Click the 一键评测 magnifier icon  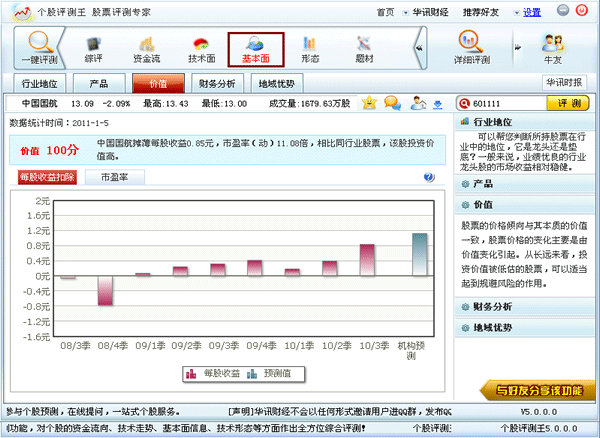point(40,42)
